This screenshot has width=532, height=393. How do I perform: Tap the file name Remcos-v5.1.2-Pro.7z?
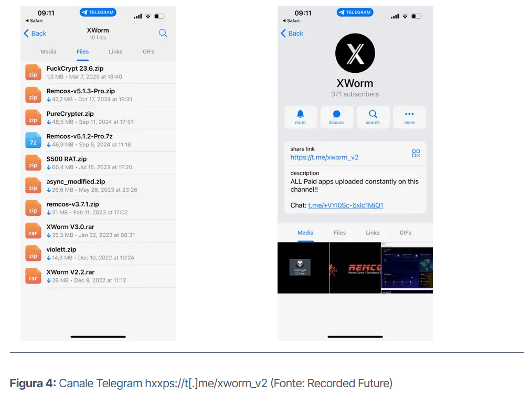79,136
